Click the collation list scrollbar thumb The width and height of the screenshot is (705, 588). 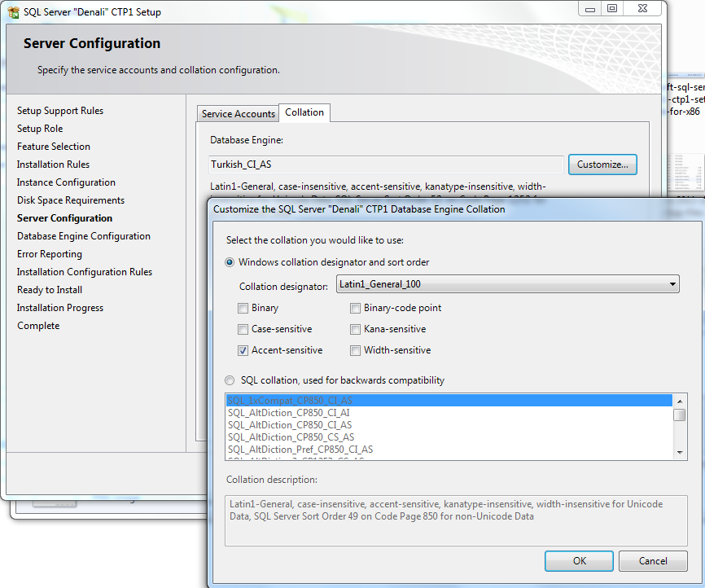(x=680, y=415)
